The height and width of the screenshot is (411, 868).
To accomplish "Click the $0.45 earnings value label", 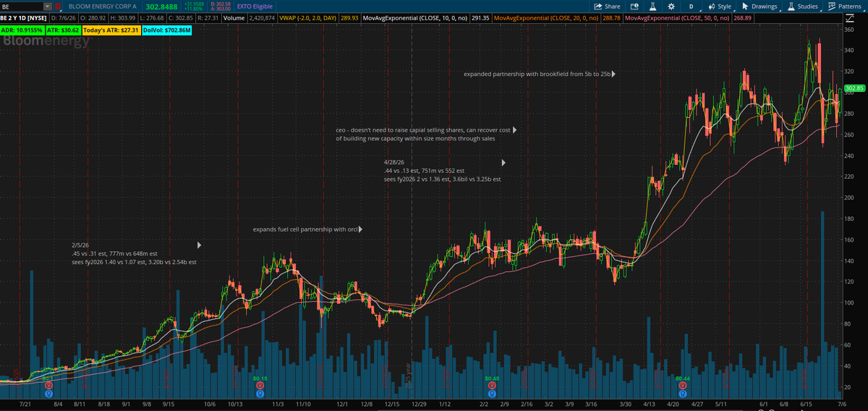I will click(x=492, y=378).
